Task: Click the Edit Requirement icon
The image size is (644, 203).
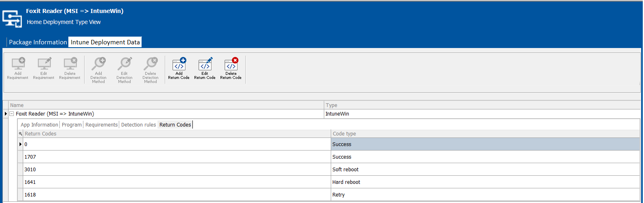Action: (44, 64)
